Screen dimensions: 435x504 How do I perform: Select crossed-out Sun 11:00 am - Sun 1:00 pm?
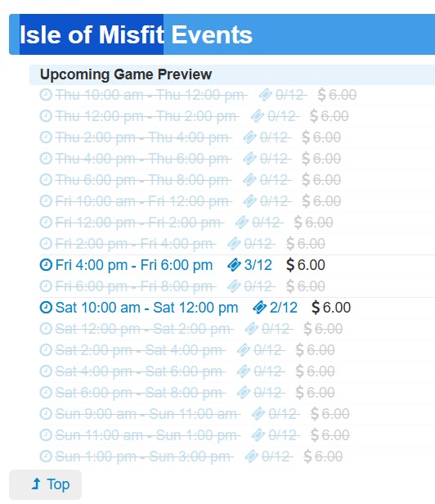point(146,435)
